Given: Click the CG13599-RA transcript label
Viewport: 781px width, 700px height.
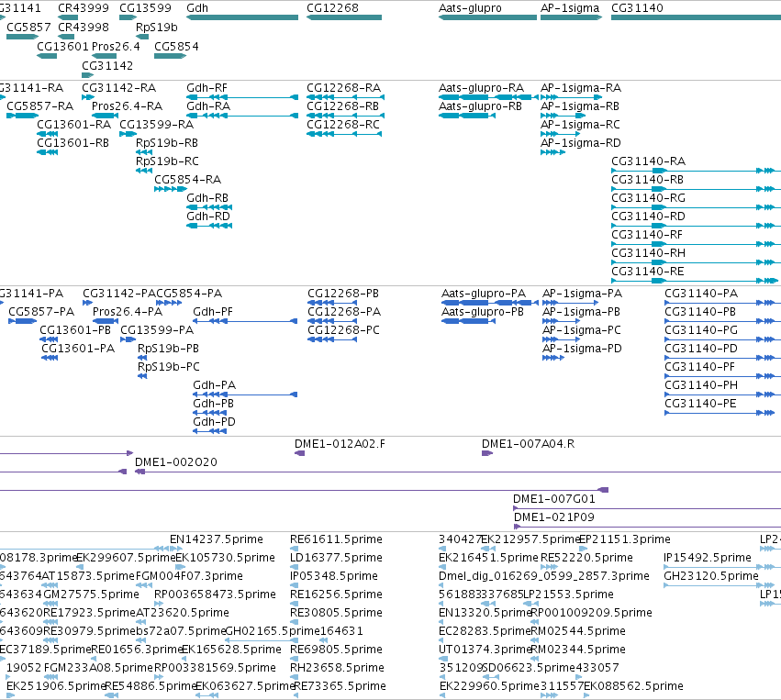Looking at the screenshot, I should [156, 125].
